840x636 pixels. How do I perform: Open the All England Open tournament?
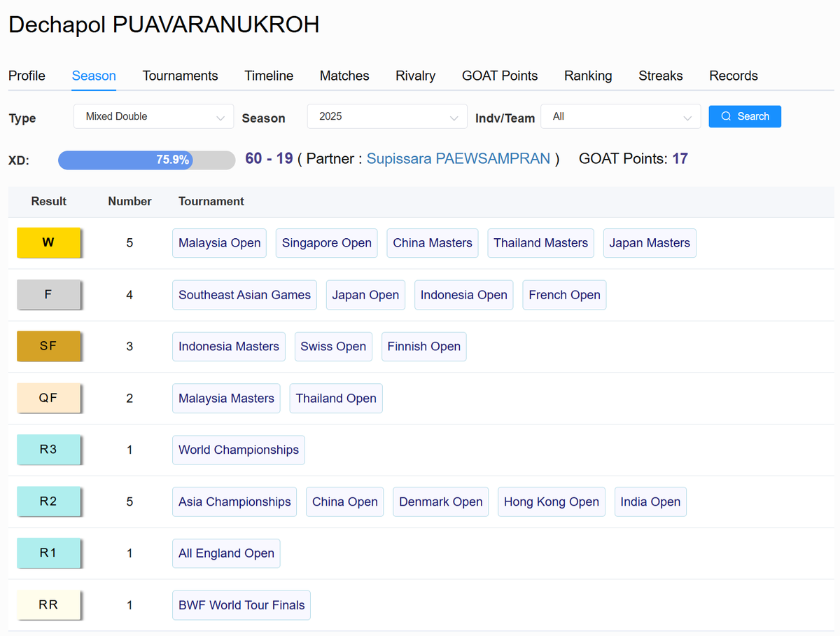point(226,553)
